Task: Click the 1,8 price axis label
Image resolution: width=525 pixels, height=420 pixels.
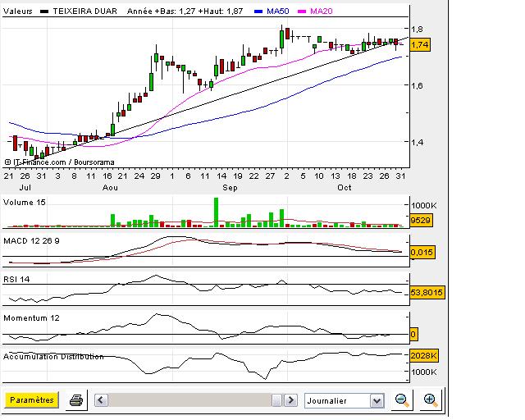Action: [417, 30]
